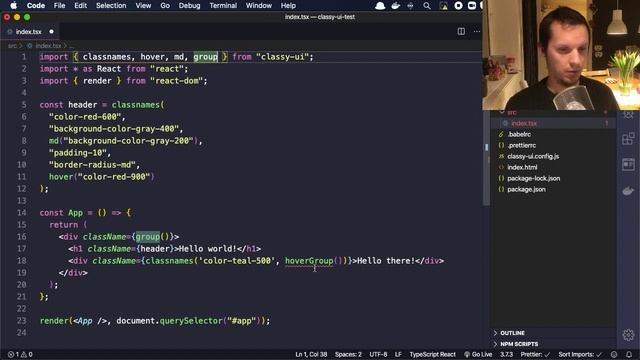Open the Selection menu
This screenshot has width=640, height=360.
111,6
